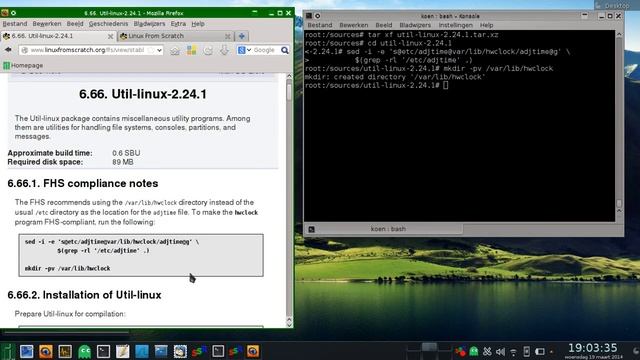Open the clipboard scissors icon in system tray
The width and height of the screenshot is (640, 360).
[x=487, y=351]
